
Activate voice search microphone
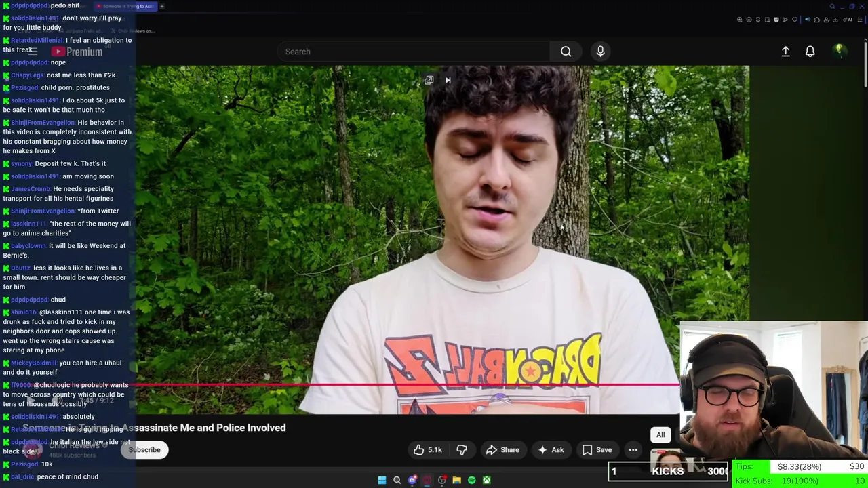tap(600, 52)
